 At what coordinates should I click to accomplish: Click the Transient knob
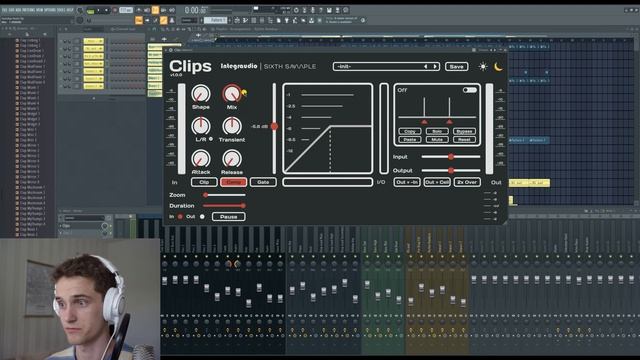[232, 126]
